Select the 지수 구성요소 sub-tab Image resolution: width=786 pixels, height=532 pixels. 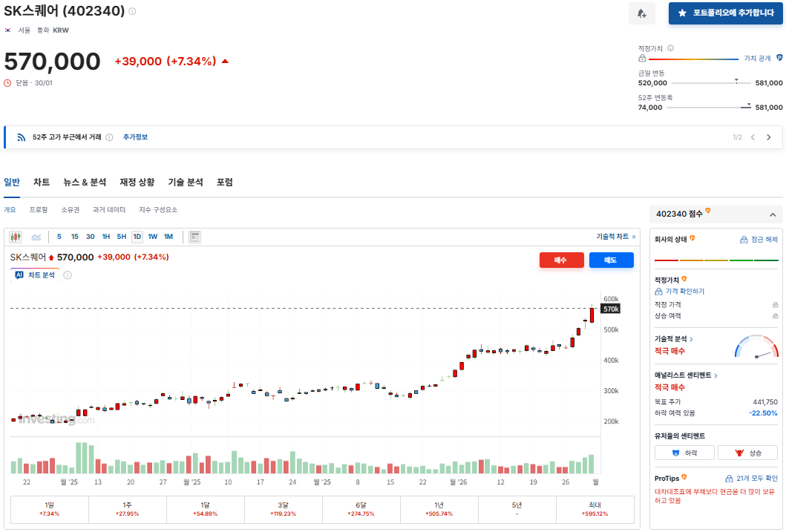click(158, 210)
